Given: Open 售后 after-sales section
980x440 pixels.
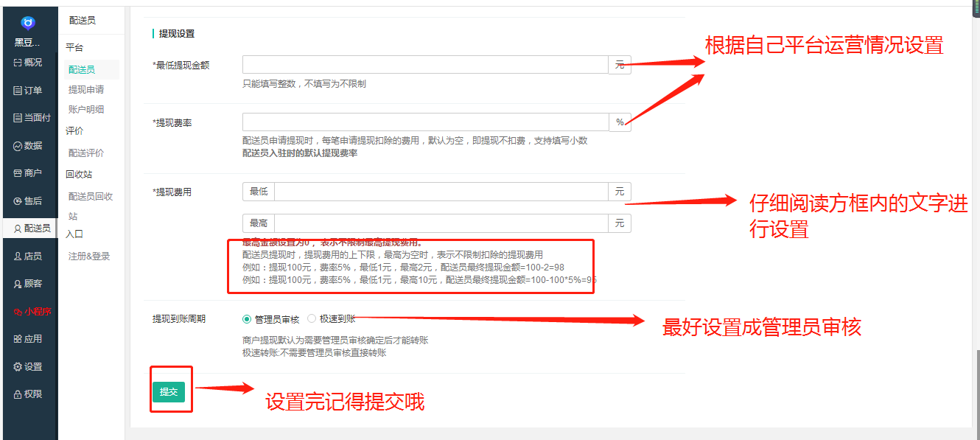Looking at the screenshot, I should pyautogui.click(x=29, y=201).
